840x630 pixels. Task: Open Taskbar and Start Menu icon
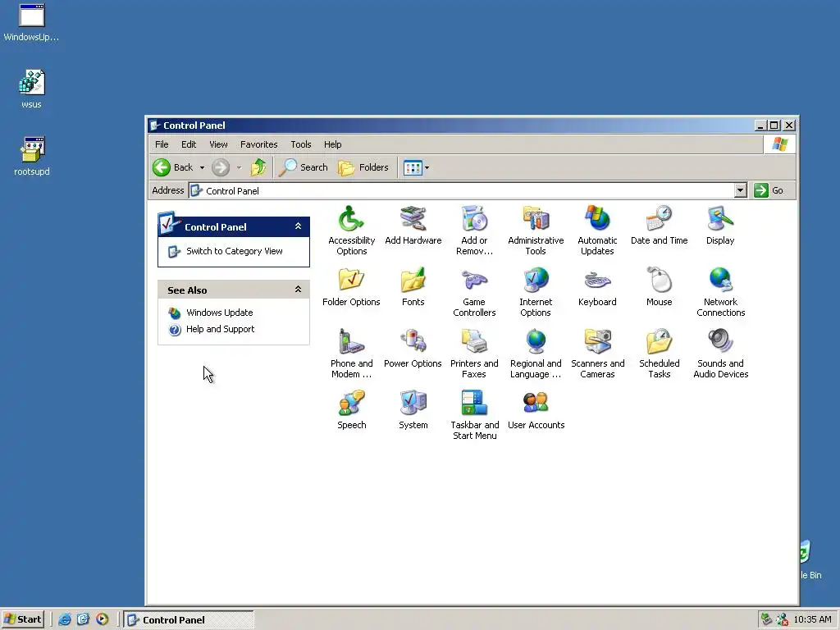tap(474, 415)
